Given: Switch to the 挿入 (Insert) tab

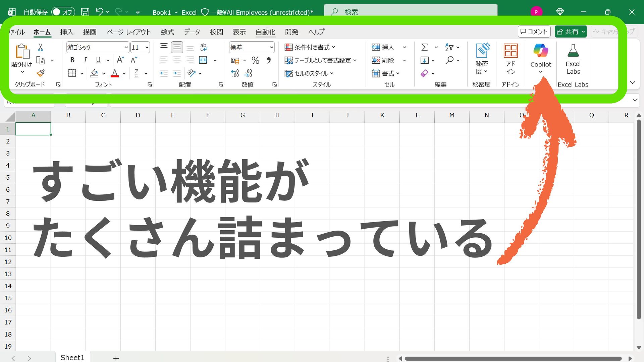Looking at the screenshot, I should tap(67, 32).
